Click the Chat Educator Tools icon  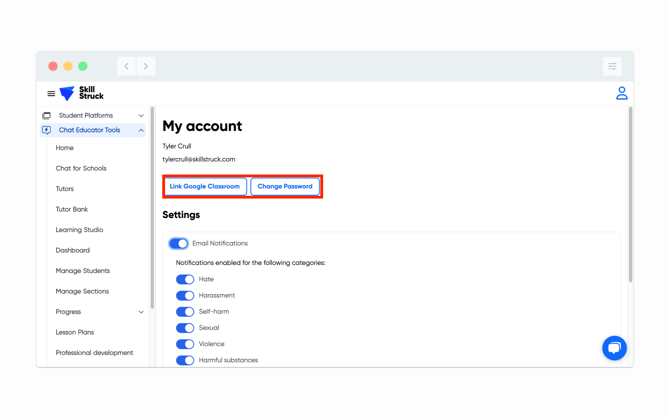(x=47, y=130)
